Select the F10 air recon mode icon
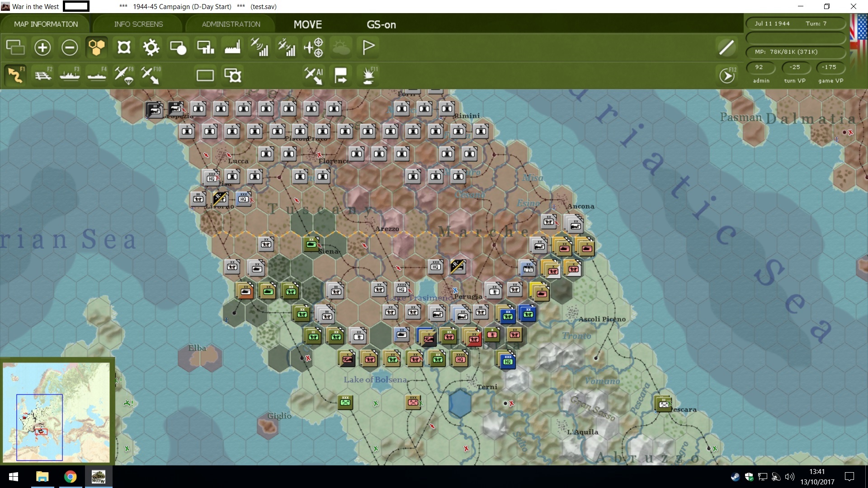 click(151, 75)
